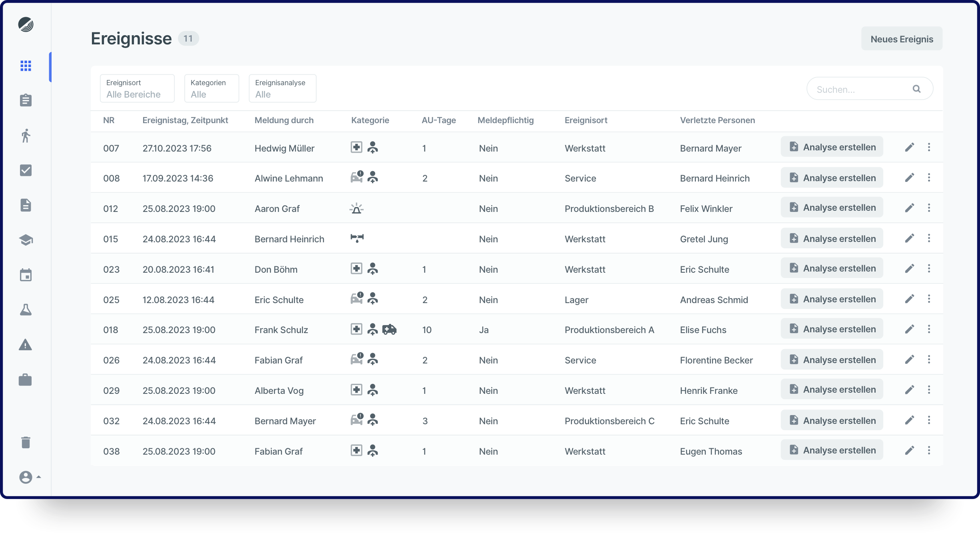Screen dimensions: 980x535
Task: Click Analyse erstellen for event 012
Action: pyautogui.click(x=832, y=208)
